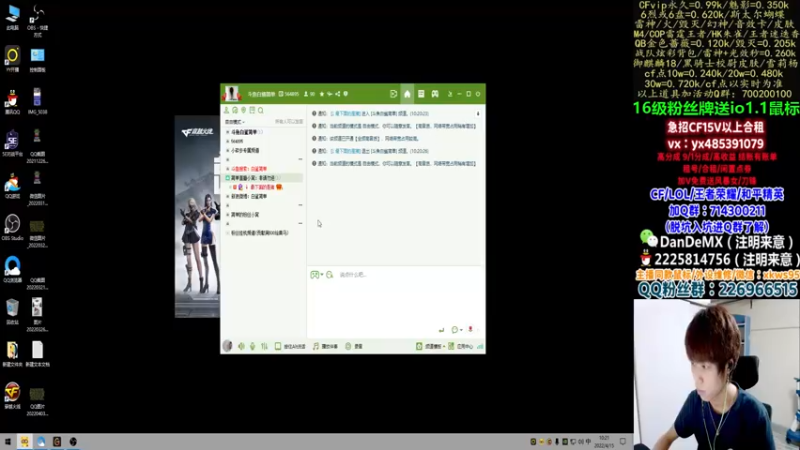Select the last channel in the tree list

pyautogui.click(x=260, y=233)
